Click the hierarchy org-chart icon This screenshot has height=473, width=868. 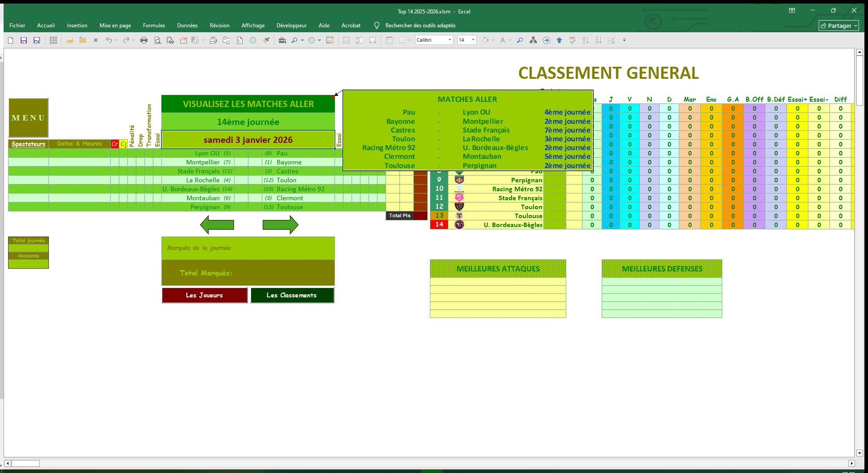[x=533, y=40]
